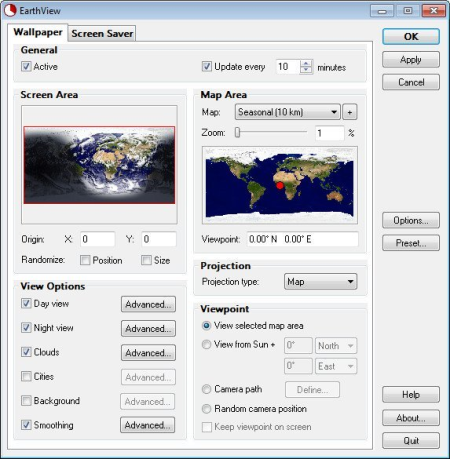This screenshot has width=450, height=459.
Task: Uncheck the Day view option
Action: click(x=26, y=303)
